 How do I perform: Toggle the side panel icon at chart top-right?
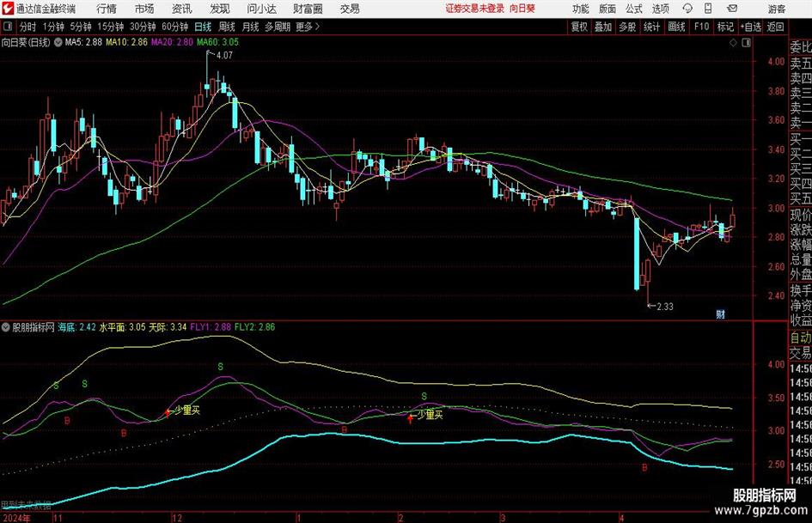click(x=746, y=43)
